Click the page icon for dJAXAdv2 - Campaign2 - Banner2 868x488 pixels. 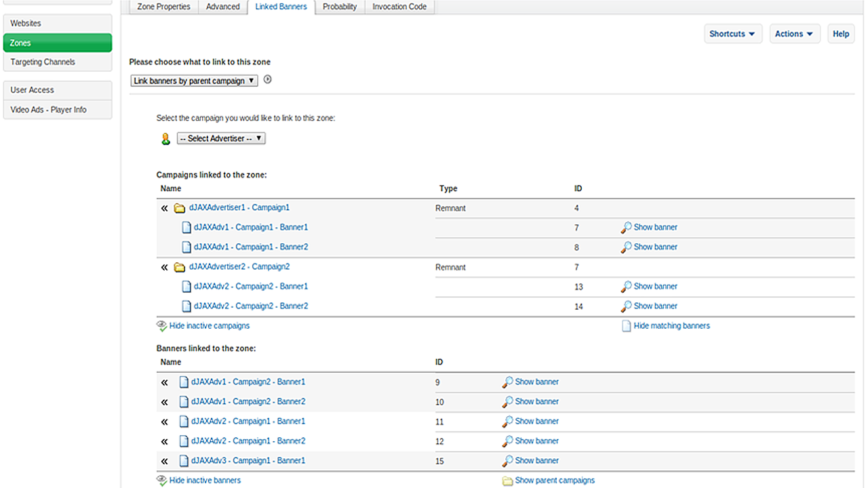186,306
